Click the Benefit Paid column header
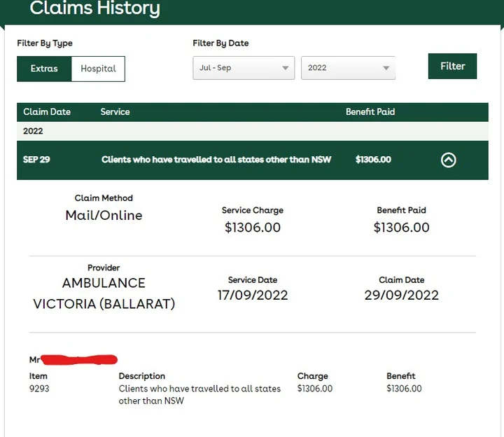Viewport: 504px width, 437px height. [370, 112]
